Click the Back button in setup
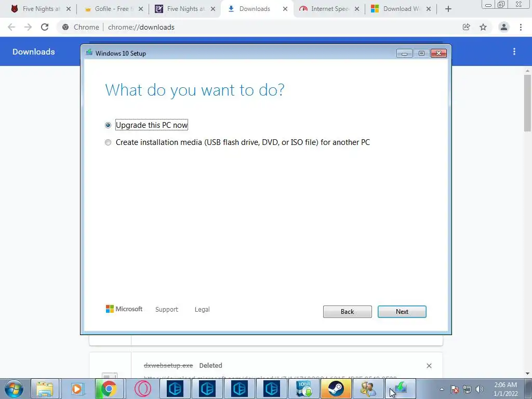 [x=347, y=312]
